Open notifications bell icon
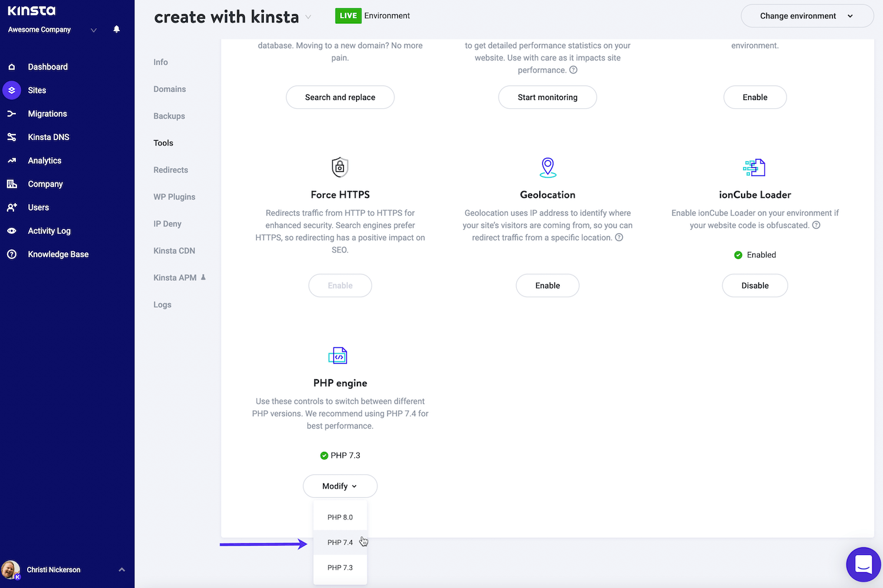883x588 pixels. [x=117, y=29]
